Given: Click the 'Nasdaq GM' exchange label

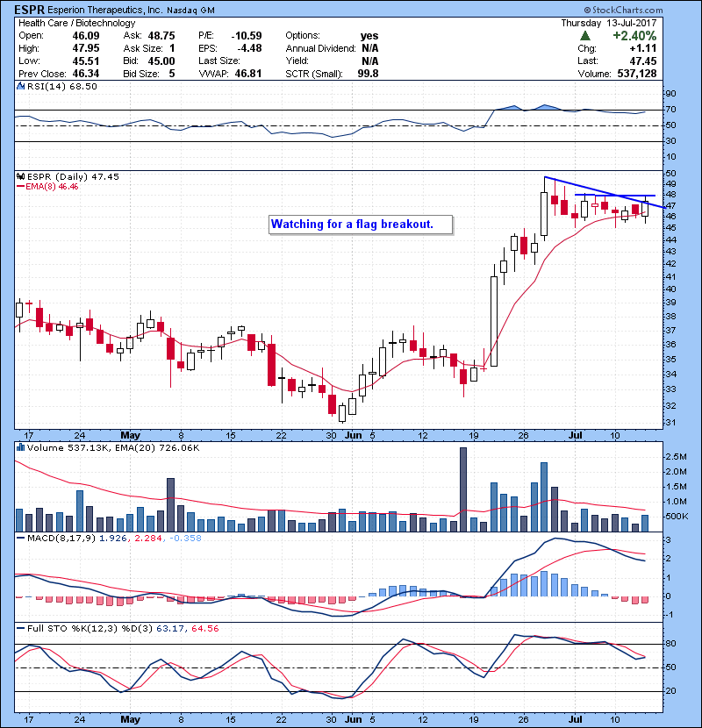Looking at the screenshot, I should coord(191,11).
